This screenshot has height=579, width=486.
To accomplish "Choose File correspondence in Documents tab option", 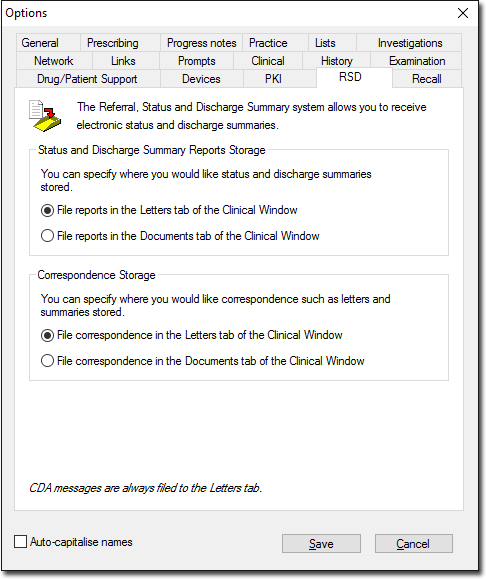I will pos(47,361).
